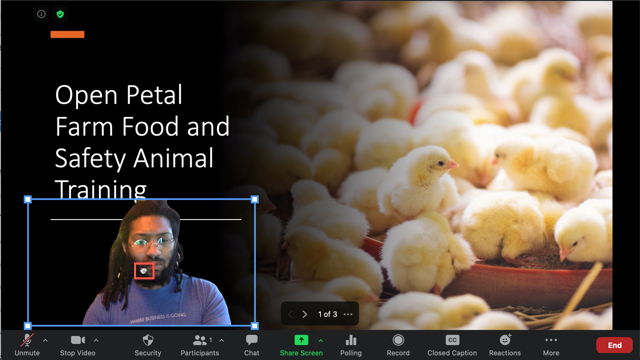Screen dimensions: 640x360
Task: Expand the arrow next to Participants
Action: [x=222, y=340]
